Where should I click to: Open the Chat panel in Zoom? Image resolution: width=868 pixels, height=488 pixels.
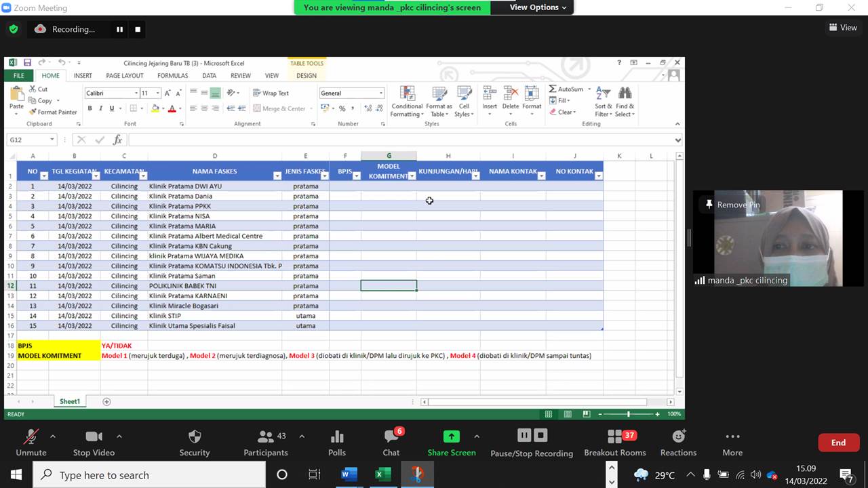[391, 442]
